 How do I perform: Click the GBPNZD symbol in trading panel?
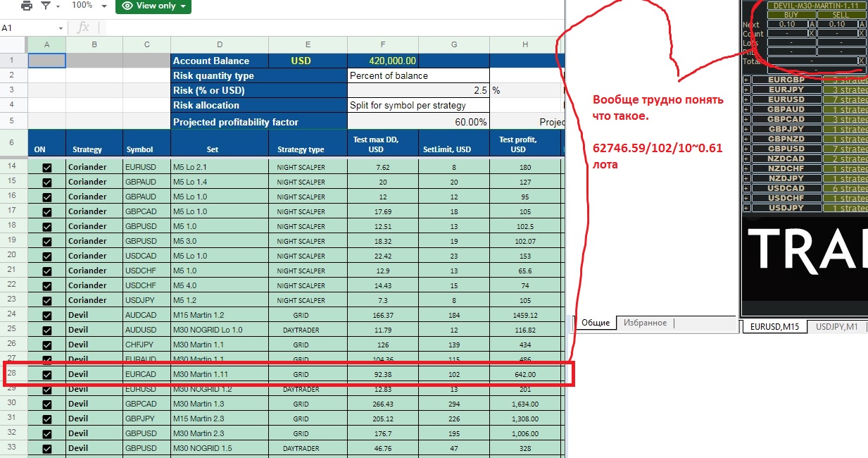point(786,139)
